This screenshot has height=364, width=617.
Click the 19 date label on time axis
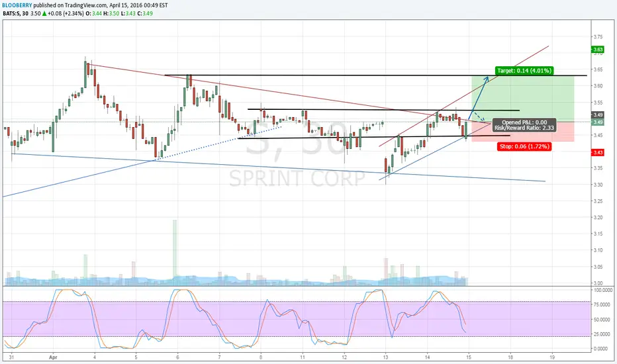coord(552,357)
